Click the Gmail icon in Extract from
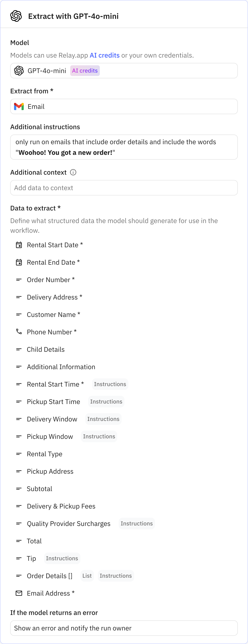248x644 pixels. point(19,106)
